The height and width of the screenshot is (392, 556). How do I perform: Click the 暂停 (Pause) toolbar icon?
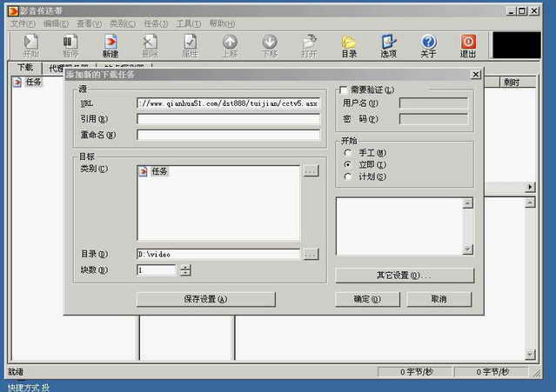tap(70, 45)
